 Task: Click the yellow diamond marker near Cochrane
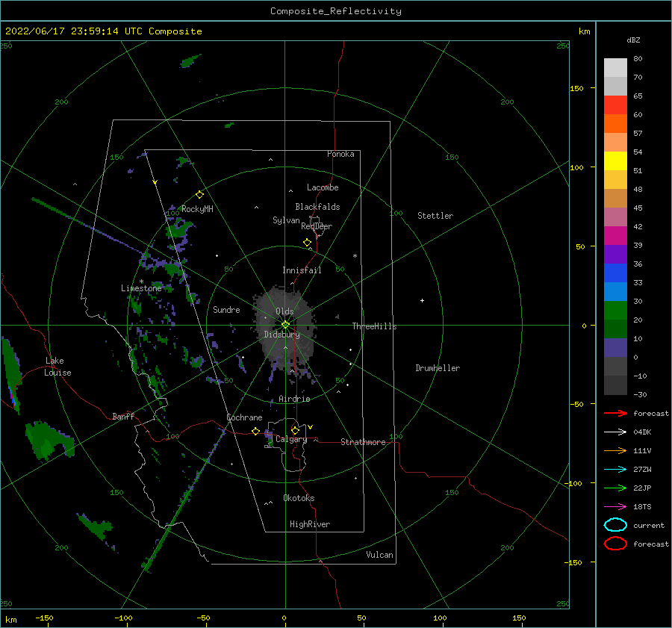point(255,431)
